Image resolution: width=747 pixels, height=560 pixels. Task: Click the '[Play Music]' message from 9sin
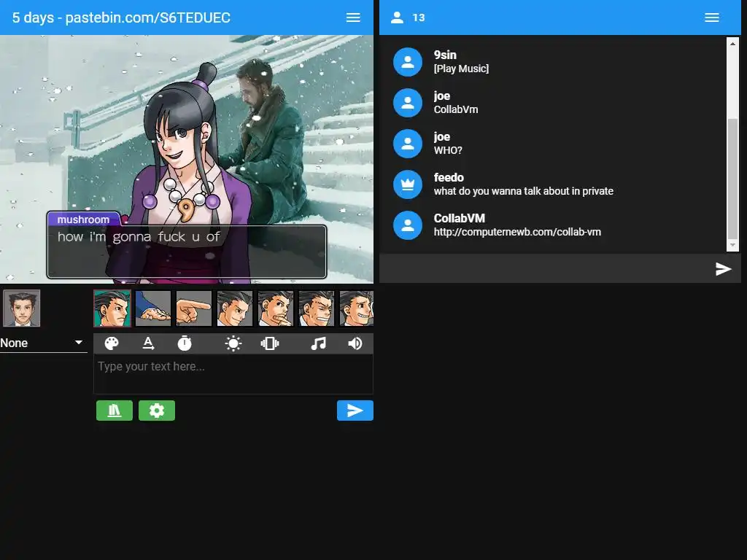click(461, 69)
